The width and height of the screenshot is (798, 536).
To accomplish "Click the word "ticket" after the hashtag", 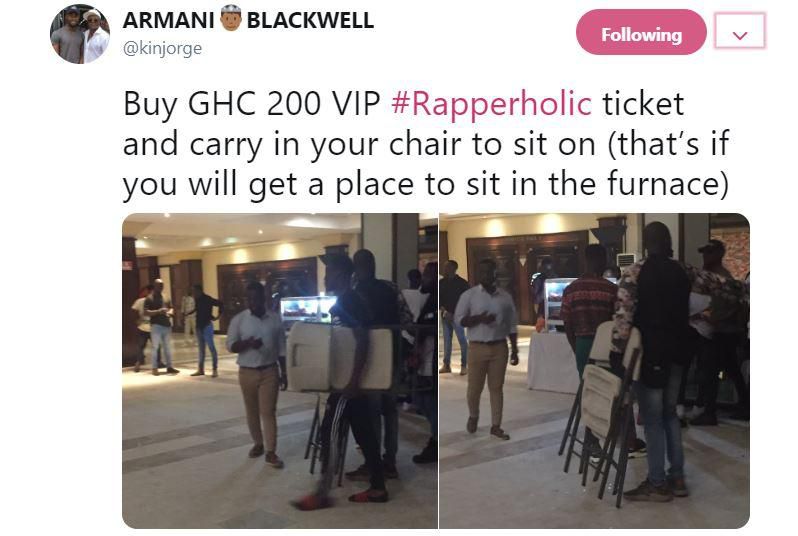I will (x=643, y=103).
